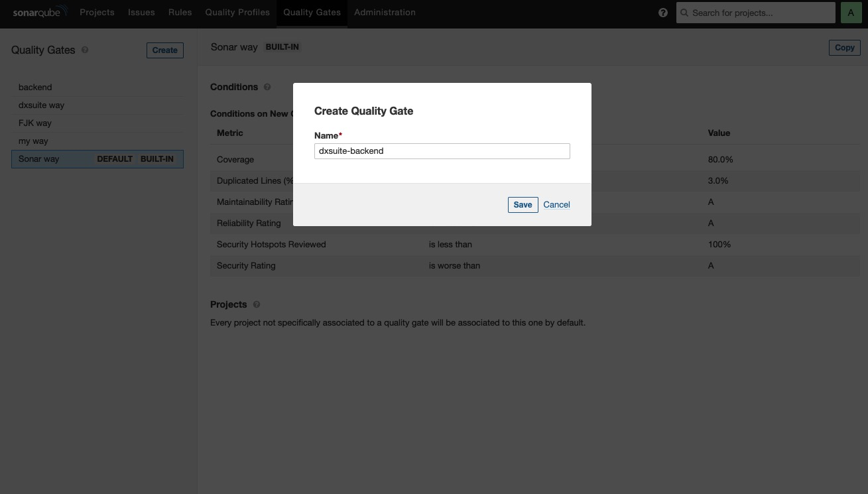The width and height of the screenshot is (868, 494).
Task: Focus the Name input field
Action: pyautogui.click(x=442, y=151)
